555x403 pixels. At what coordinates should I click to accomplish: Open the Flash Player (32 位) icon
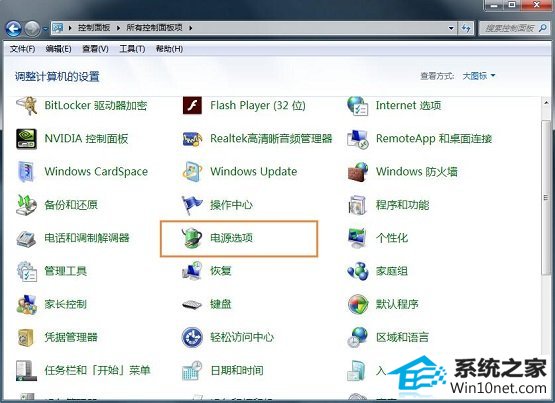(x=192, y=105)
